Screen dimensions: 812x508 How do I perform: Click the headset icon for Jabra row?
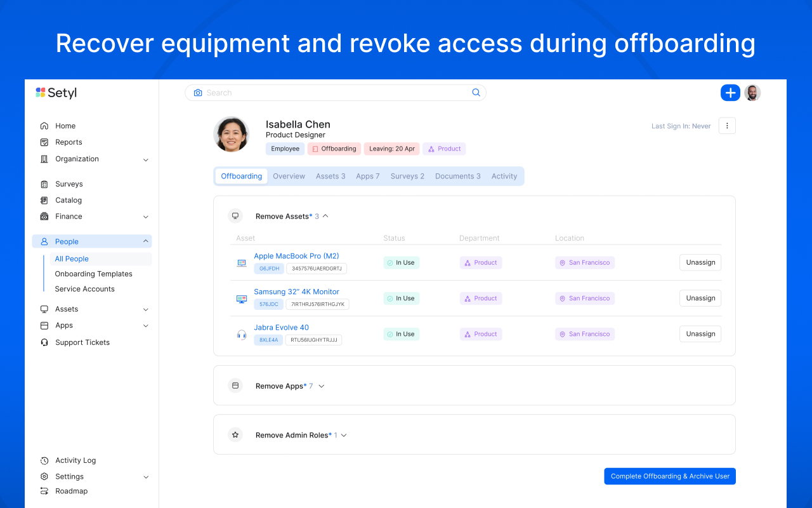pos(242,335)
